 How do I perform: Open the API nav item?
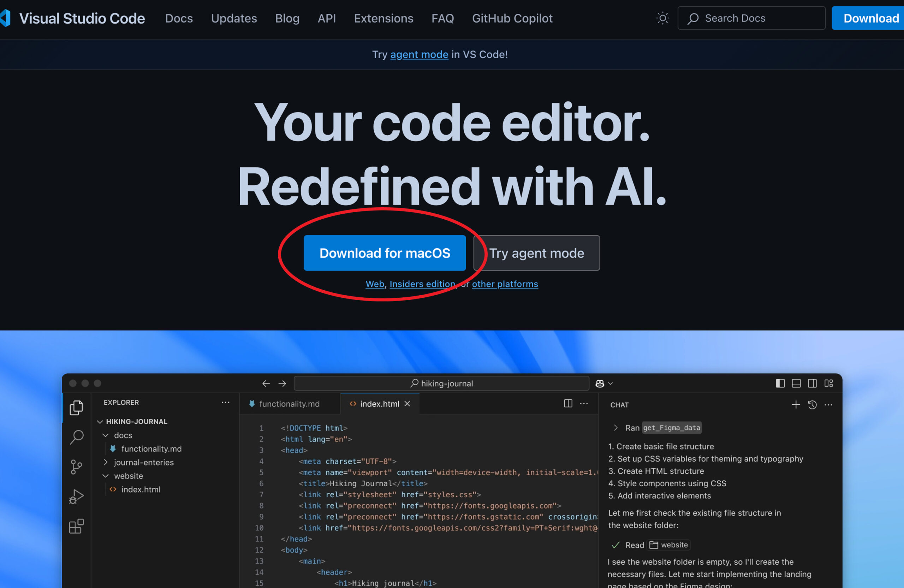click(327, 18)
